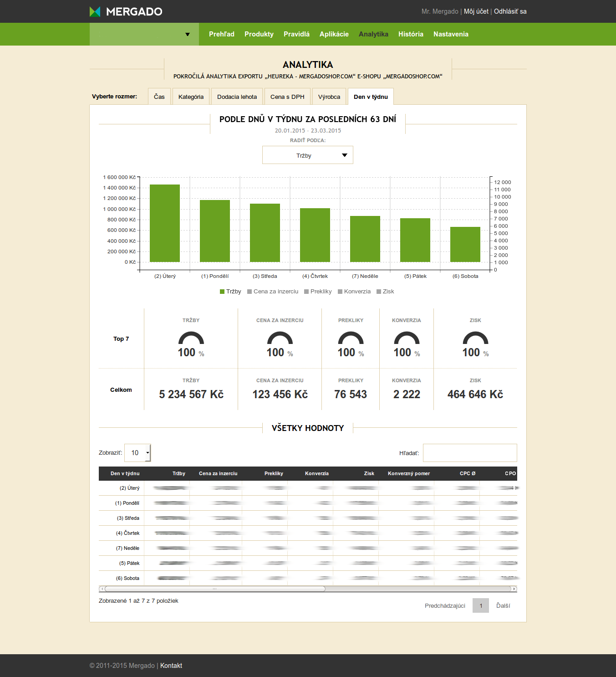
Task: Click the Prekliky 100 % gauge
Action: 351,344
